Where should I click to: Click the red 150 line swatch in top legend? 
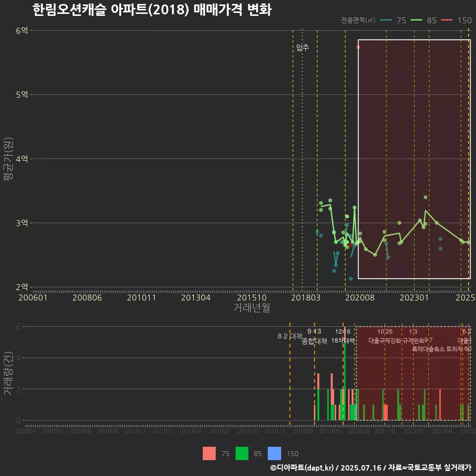click(x=447, y=20)
